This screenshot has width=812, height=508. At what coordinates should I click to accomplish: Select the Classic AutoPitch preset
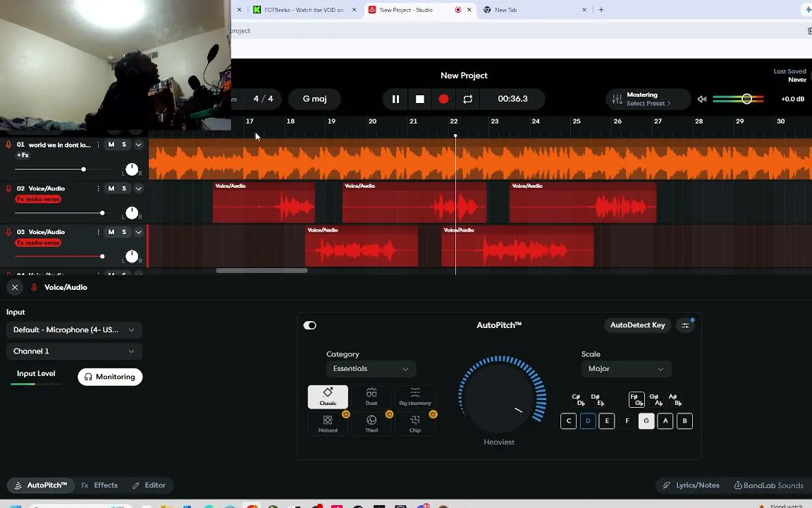pos(328,397)
